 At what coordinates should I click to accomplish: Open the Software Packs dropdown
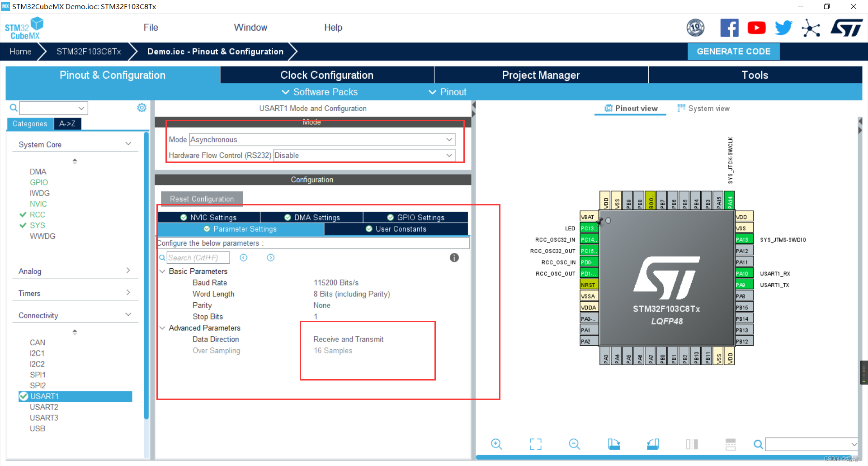tap(320, 92)
